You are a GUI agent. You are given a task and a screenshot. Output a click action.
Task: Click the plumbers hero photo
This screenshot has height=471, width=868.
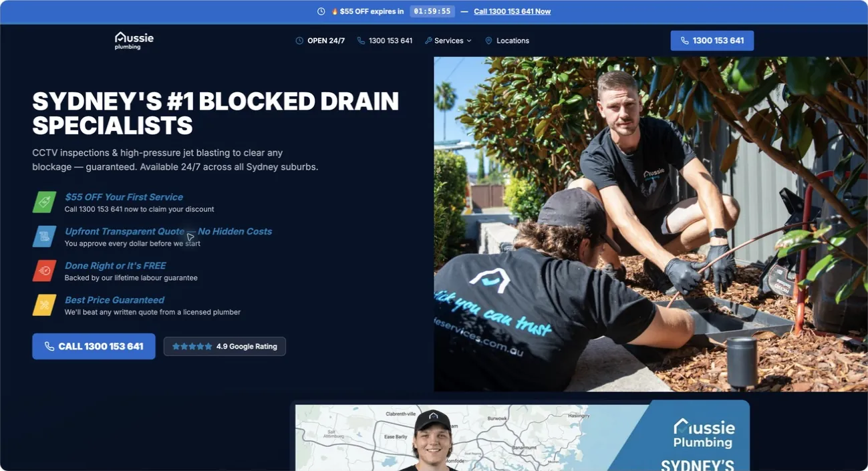pyautogui.click(x=651, y=224)
